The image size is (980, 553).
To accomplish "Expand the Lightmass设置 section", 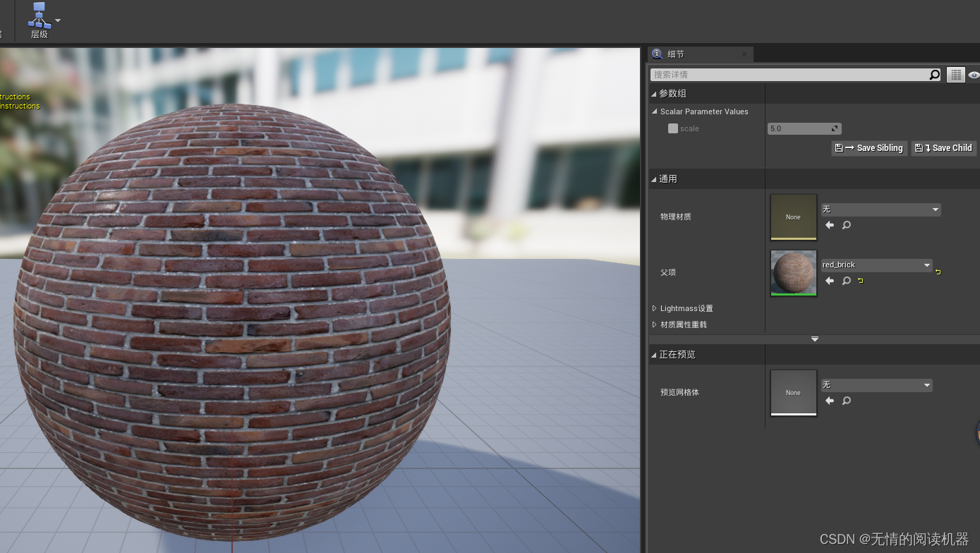I will pyautogui.click(x=683, y=308).
